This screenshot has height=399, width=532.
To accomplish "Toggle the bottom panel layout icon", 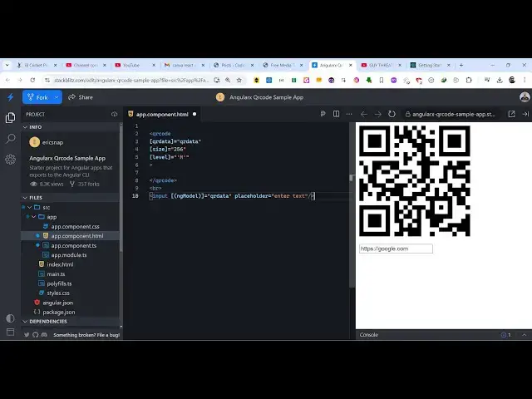I will [x=11, y=332].
